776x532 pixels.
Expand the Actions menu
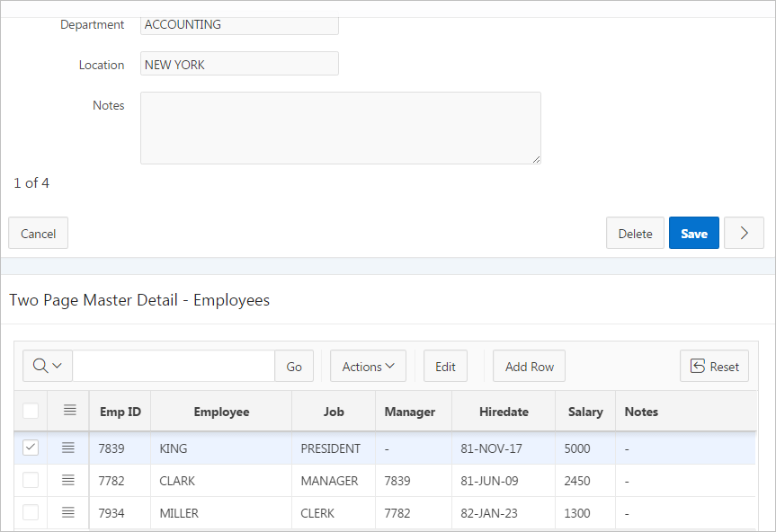[368, 366]
